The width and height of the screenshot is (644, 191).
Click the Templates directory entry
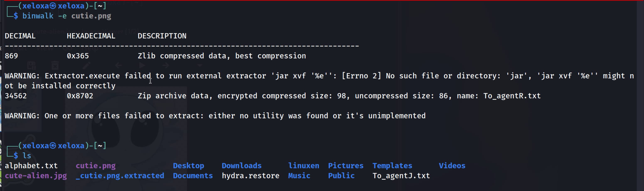pyautogui.click(x=392, y=166)
